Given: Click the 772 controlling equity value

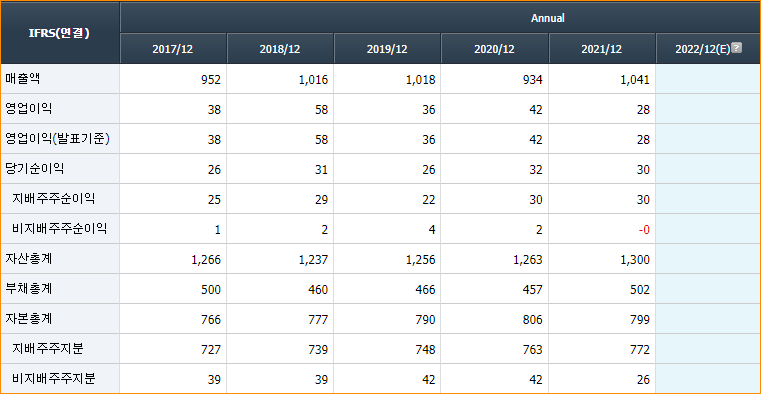Looking at the screenshot, I should tap(639, 350).
